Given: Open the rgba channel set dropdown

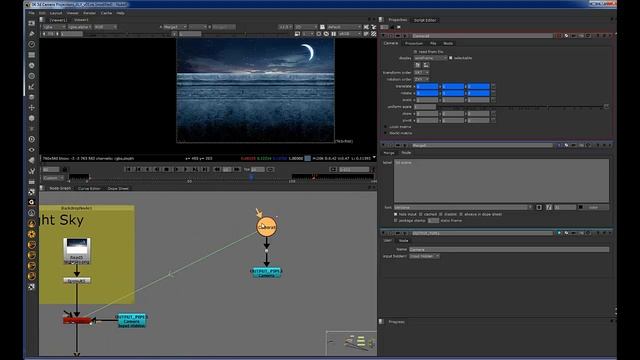Looking at the screenshot, I should (x=53, y=27).
